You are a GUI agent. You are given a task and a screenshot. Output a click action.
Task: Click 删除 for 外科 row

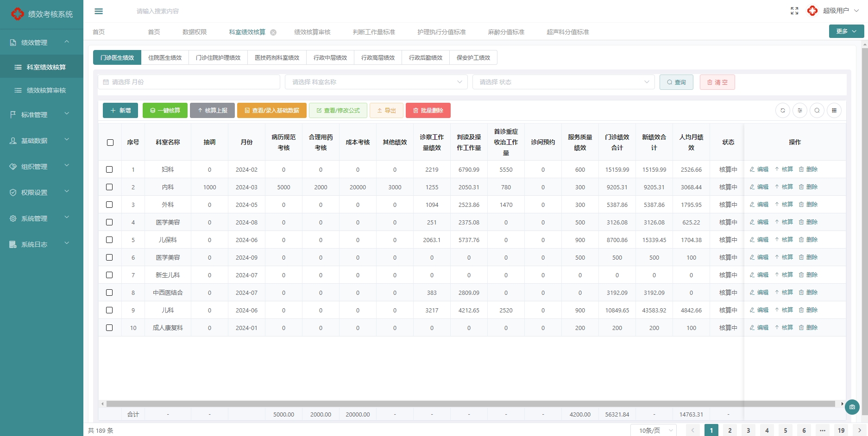click(808, 205)
